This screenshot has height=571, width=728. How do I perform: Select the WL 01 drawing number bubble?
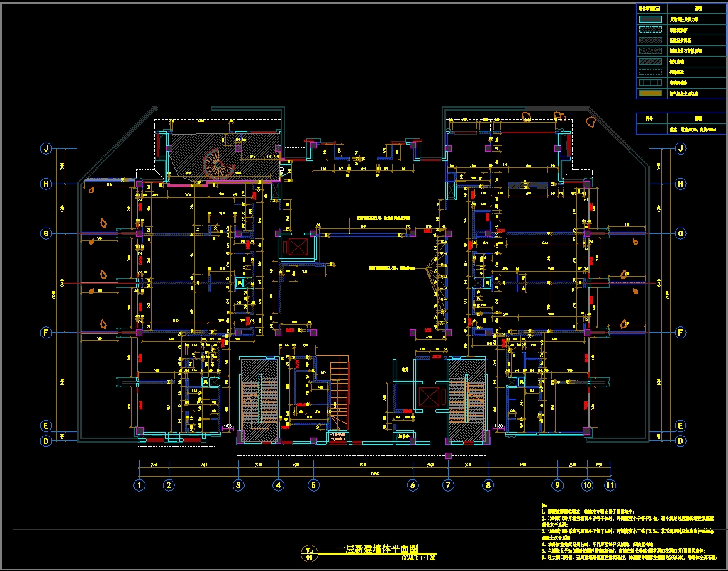point(308,553)
